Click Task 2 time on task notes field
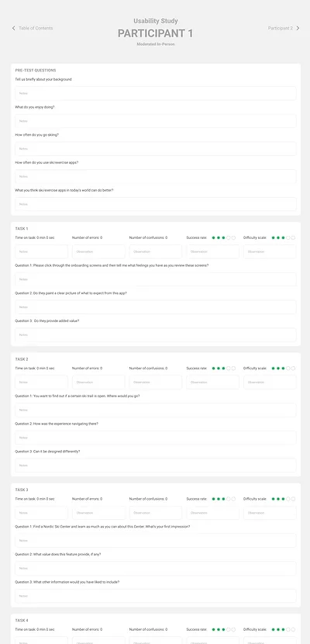Viewport: 310px width, 644px height. [41, 383]
